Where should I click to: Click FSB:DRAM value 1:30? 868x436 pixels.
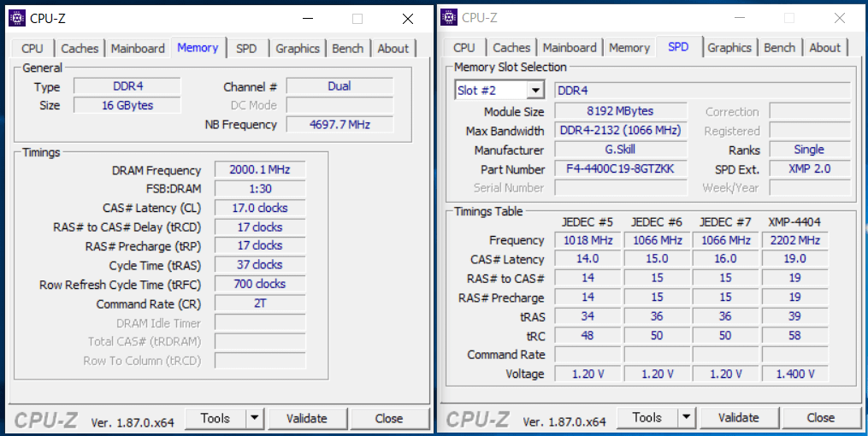[x=260, y=189]
